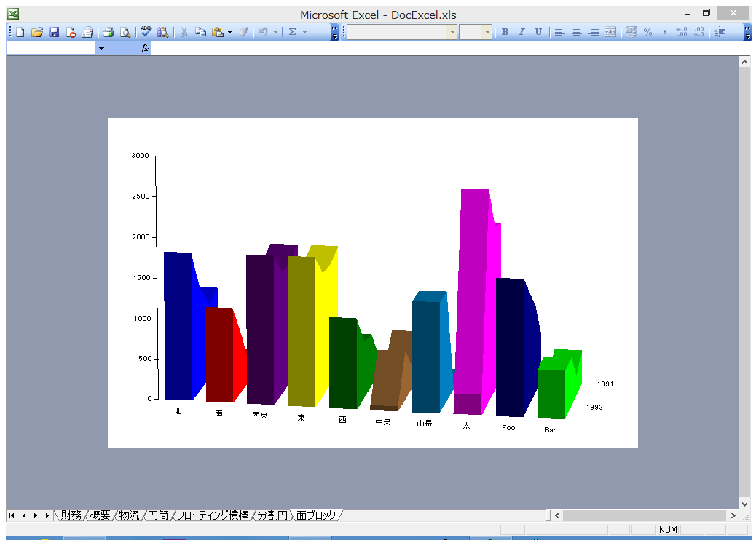Click the vertical scrollbar down arrow
This screenshot has height=540, width=756.
(744, 504)
